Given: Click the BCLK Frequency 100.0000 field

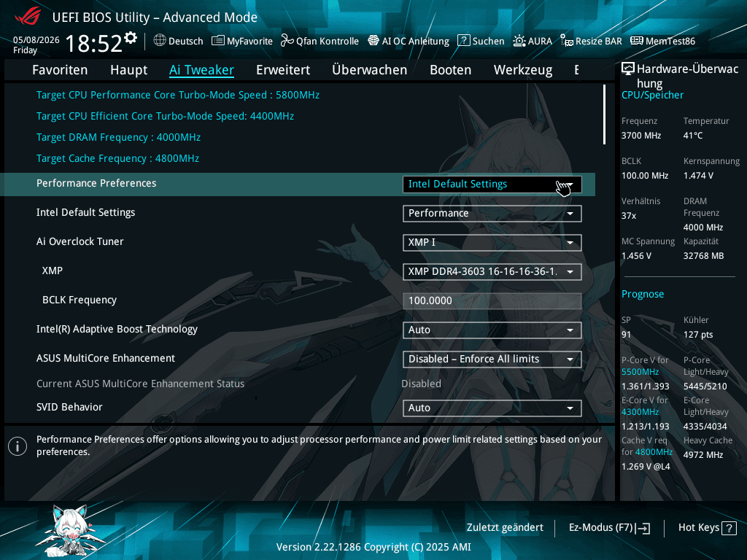Looking at the screenshot, I should (492, 301).
